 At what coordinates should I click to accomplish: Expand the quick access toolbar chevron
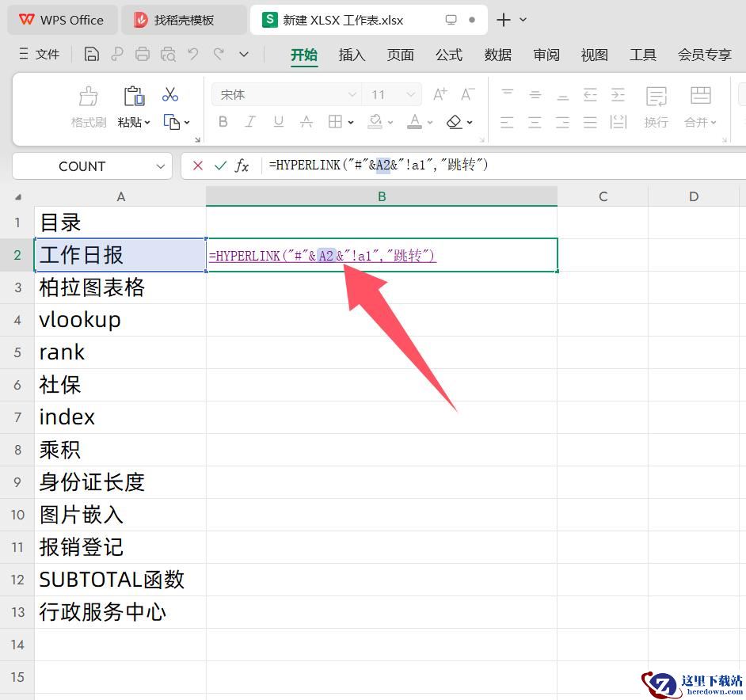[244, 55]
